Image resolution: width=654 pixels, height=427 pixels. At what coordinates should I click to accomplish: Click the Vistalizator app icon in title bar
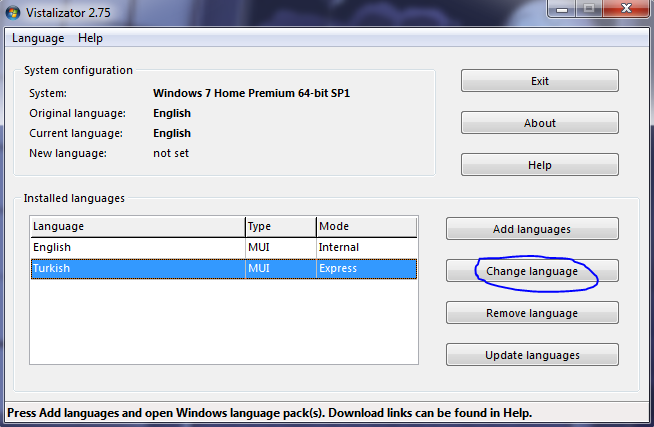tap(13, 13)
